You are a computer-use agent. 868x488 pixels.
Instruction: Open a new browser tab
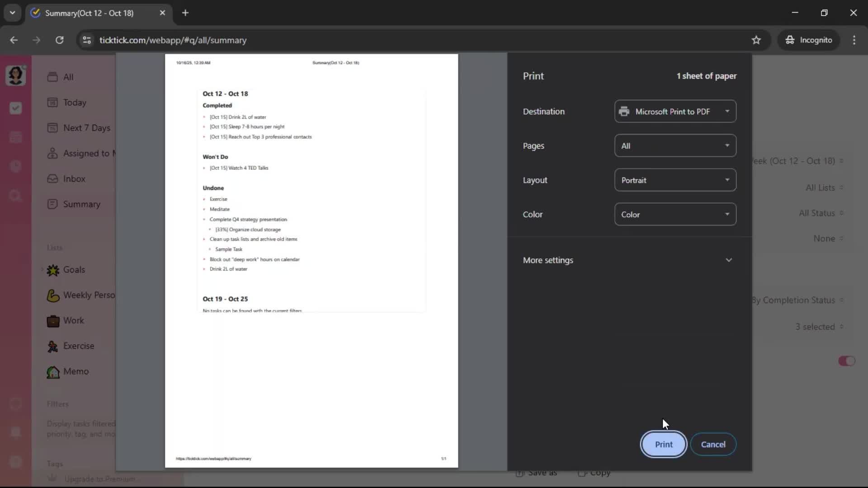[x=185, y=13]
